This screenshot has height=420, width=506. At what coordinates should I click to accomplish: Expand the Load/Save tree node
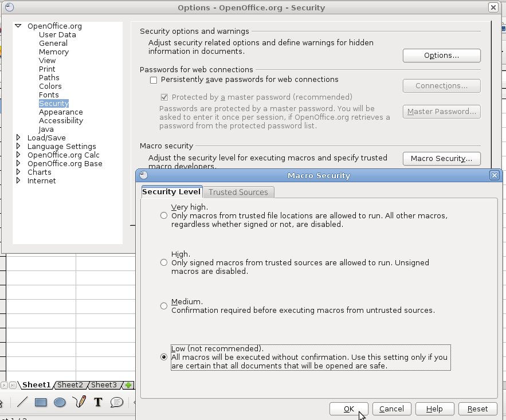[x=18, y=138]
